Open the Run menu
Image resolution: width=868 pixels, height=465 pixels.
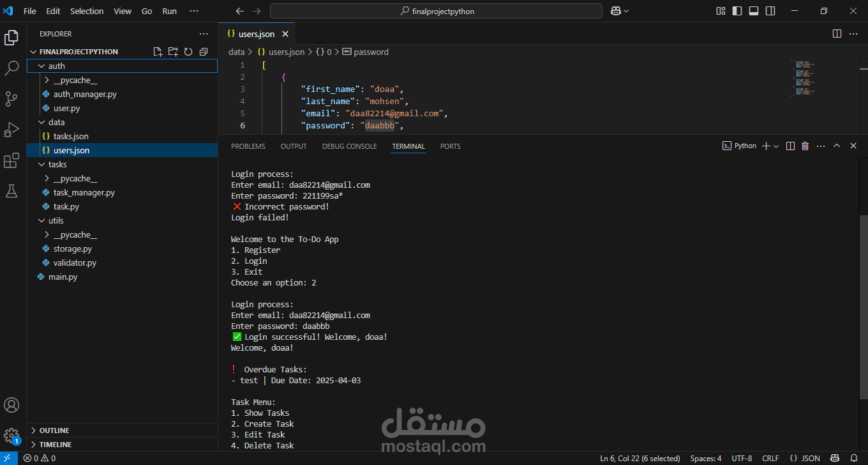click(x=169, y=11)
